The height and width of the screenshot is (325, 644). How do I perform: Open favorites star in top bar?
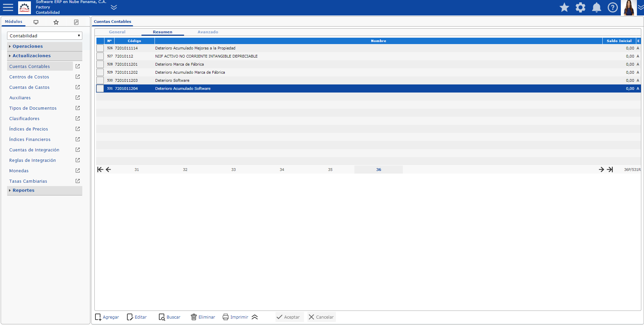tap(564, 7)
